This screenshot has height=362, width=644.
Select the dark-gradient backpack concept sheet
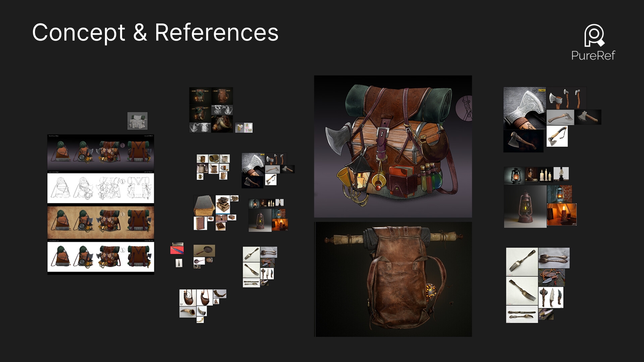[101, 152]
